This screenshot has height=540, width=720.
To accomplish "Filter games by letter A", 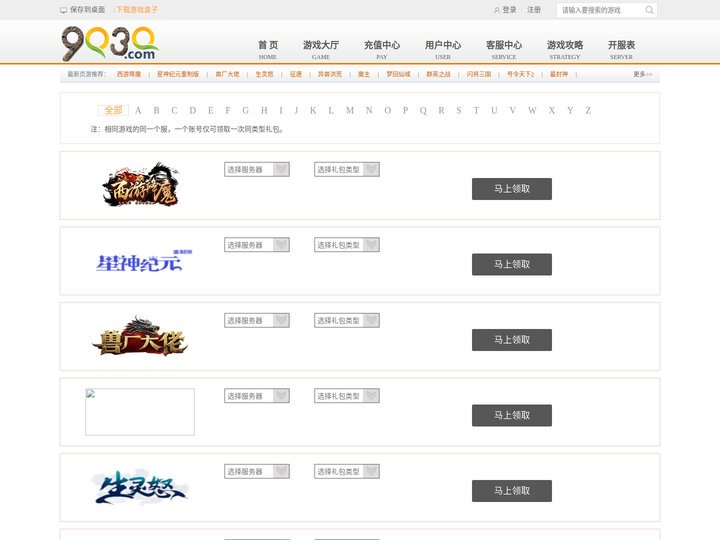I will [138, 111].
